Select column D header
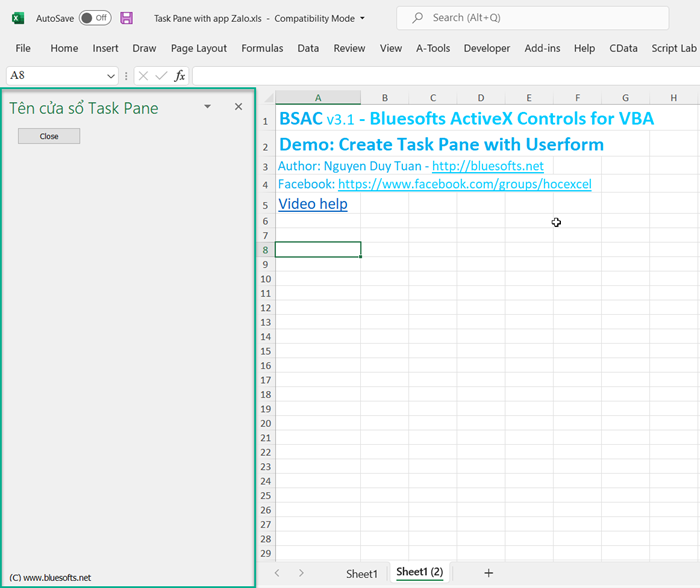Image resolution: width=700 pixels, height=588 pixels. coord(481,98)
